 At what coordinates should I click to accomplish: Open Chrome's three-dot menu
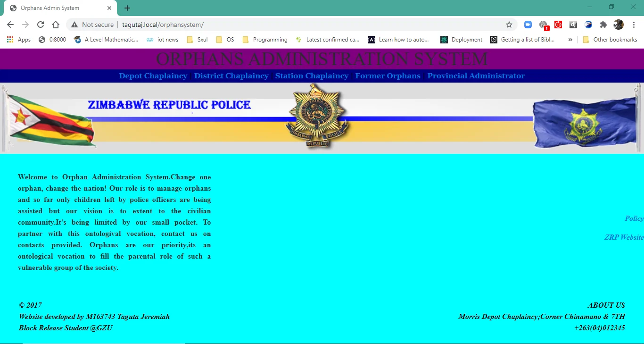coord(634,25)
